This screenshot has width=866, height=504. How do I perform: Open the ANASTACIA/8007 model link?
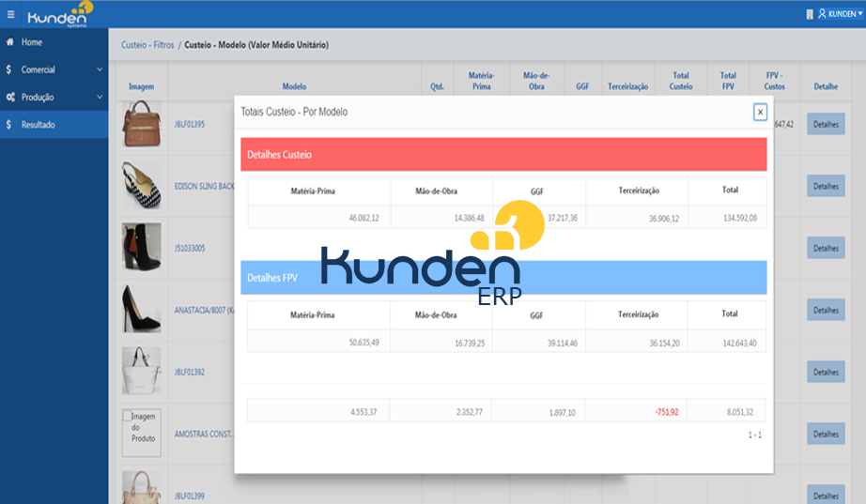tap(205, 311)
